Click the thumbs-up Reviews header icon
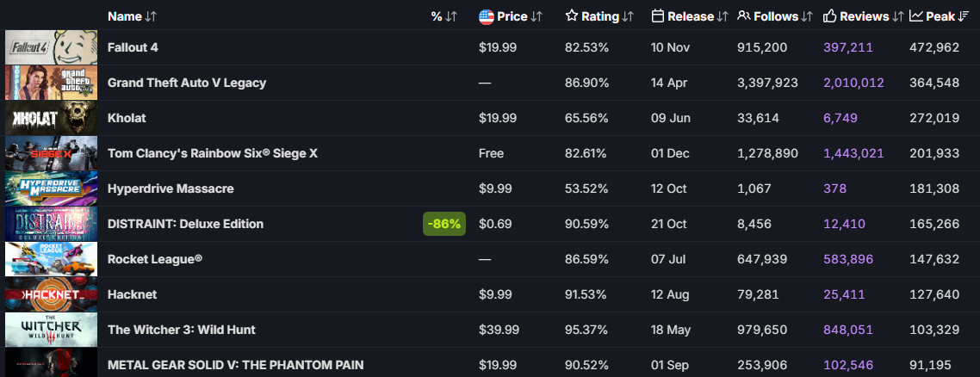The height and width of the screenshot is (377, 980). (x=830, y=16)
